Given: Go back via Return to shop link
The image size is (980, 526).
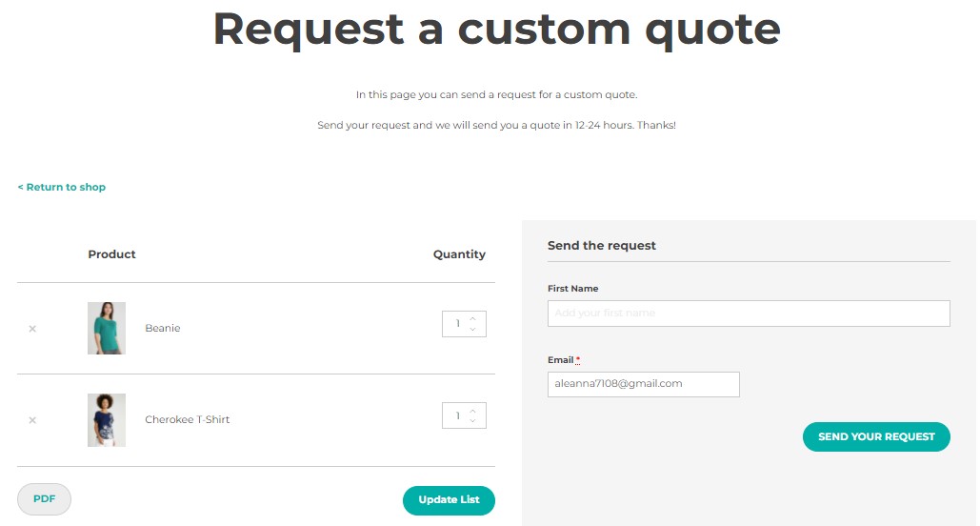Looking at the screenshot, I should [x=62, y=188].
